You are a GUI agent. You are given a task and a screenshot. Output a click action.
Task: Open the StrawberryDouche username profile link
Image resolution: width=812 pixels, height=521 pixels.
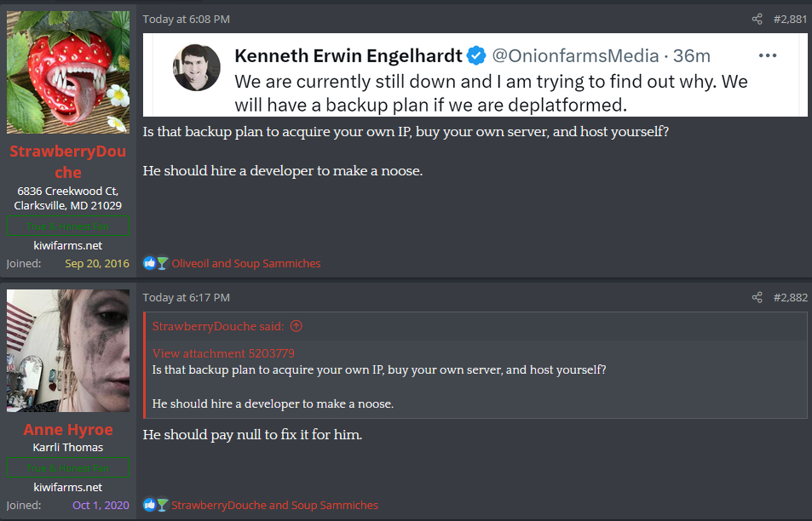pos(68,162)
